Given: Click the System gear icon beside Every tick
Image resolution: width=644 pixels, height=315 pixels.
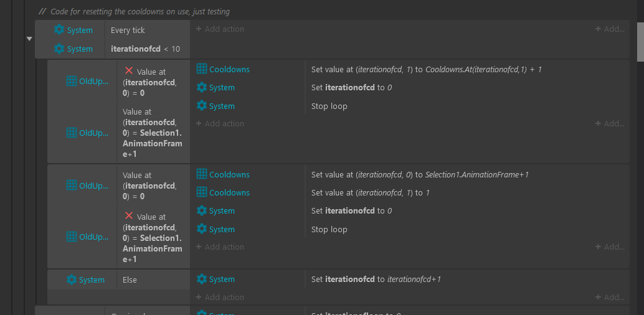Looking at the screenshot, I should click(59, 30).
